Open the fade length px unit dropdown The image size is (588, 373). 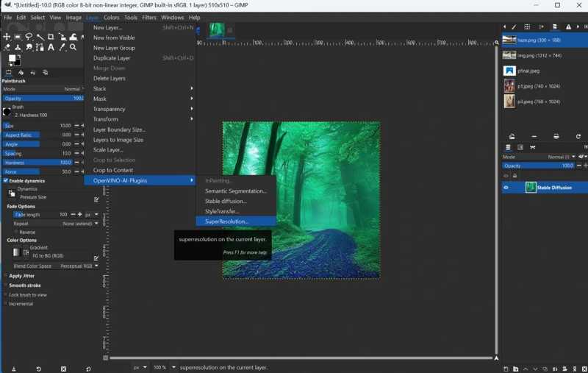tap(91, 215)
